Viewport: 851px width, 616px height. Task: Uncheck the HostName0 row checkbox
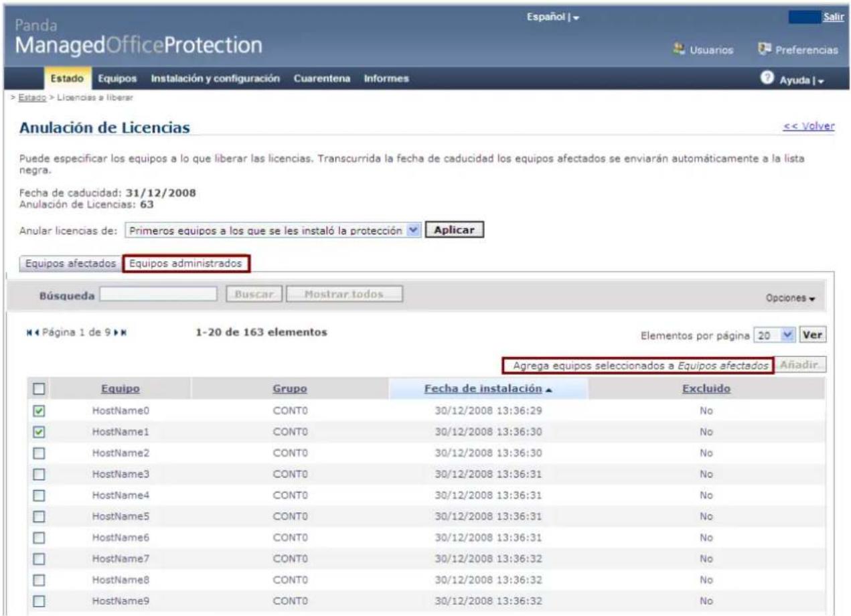[39, 410]
